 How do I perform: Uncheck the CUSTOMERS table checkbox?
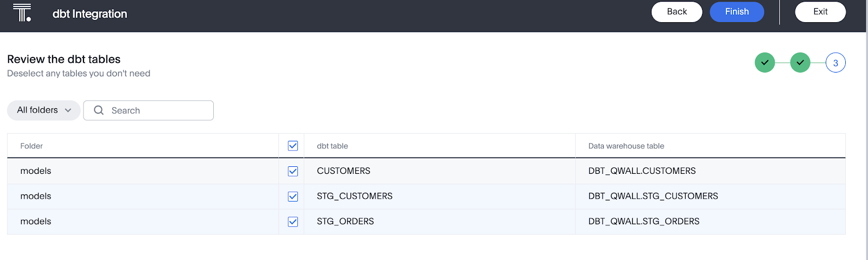[x=293, y=171]
